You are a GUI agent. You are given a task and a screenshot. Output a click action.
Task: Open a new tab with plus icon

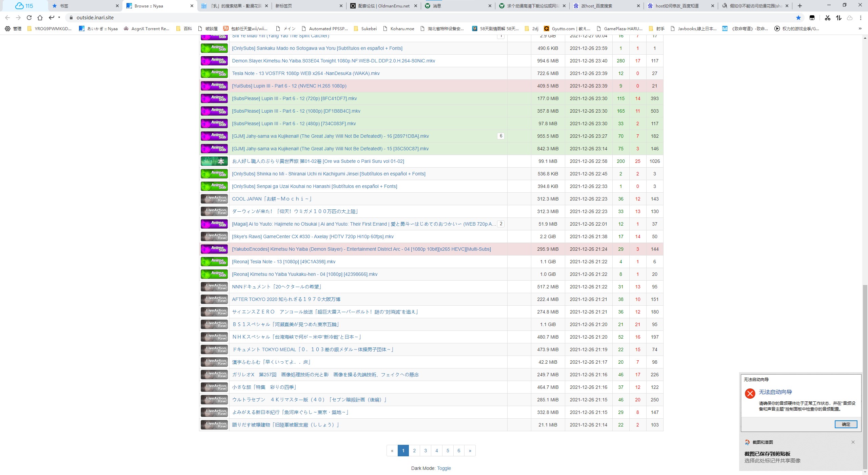tap(800, 6)
